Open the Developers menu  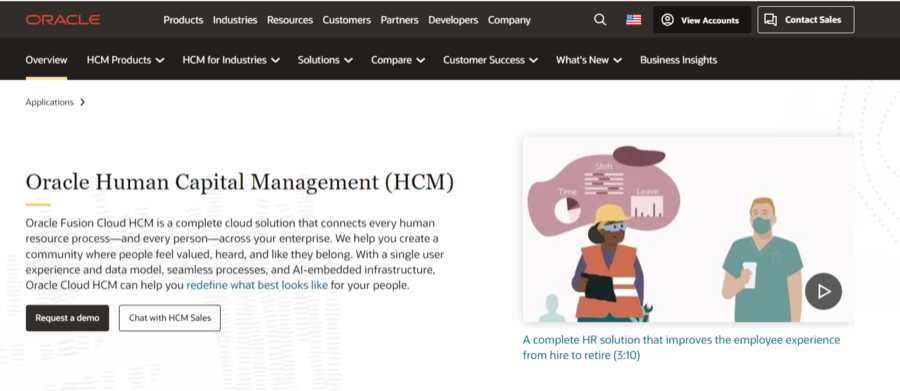(x=453, y=20)
